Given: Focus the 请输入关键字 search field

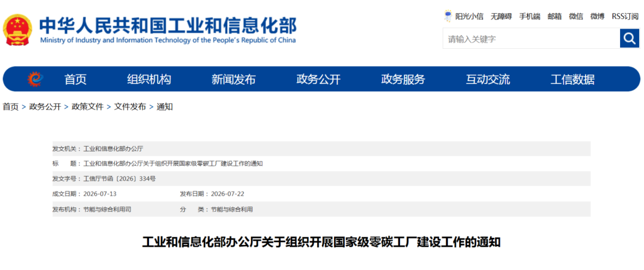Looking at the screenshot, I should [531, 39].
